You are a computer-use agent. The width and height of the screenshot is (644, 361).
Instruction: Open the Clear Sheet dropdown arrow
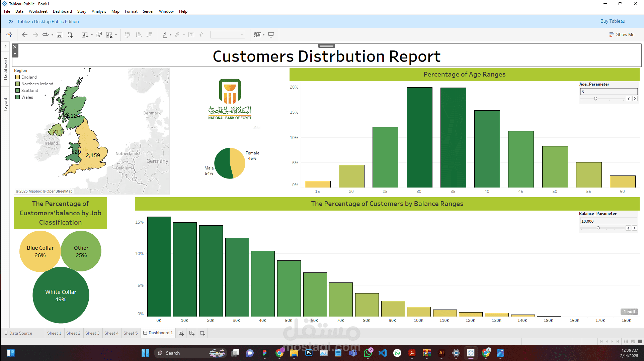(116, 35)
